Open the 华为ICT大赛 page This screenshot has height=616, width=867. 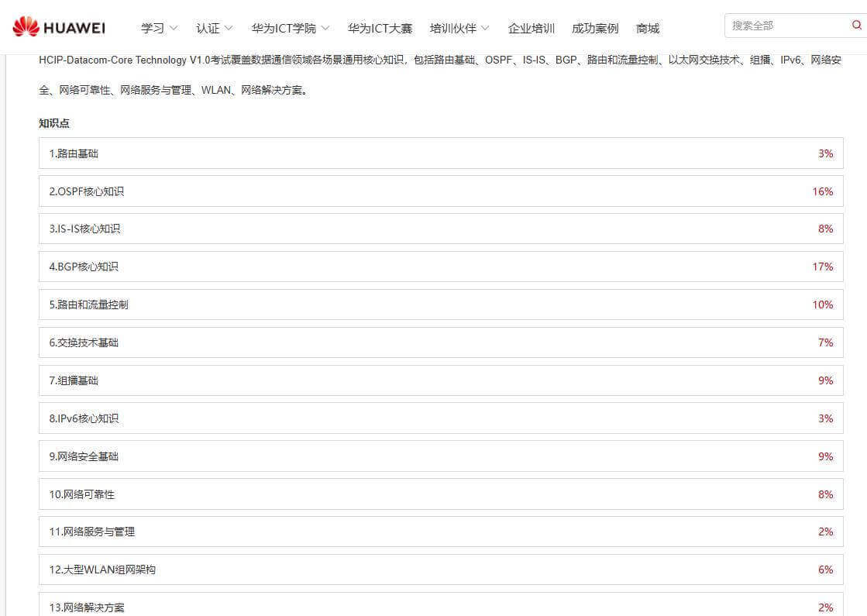(x=380, y=28)
